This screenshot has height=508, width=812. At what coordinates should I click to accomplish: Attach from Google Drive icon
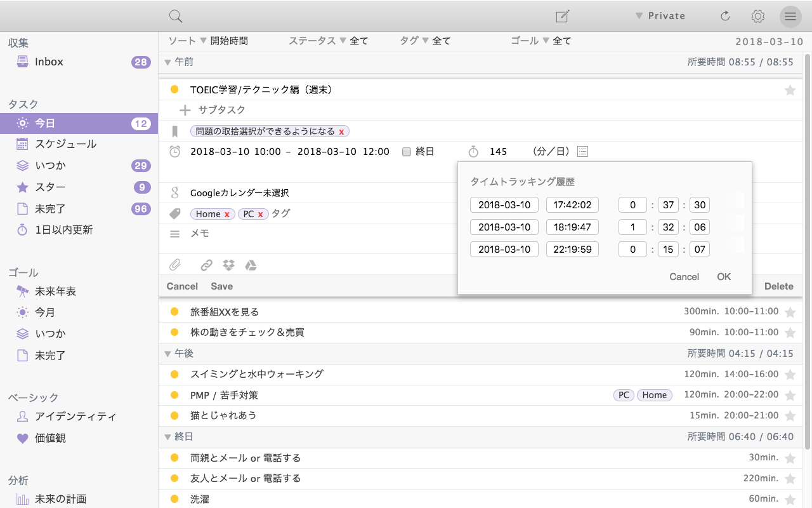pyautogui.click(x=251, y=265)
